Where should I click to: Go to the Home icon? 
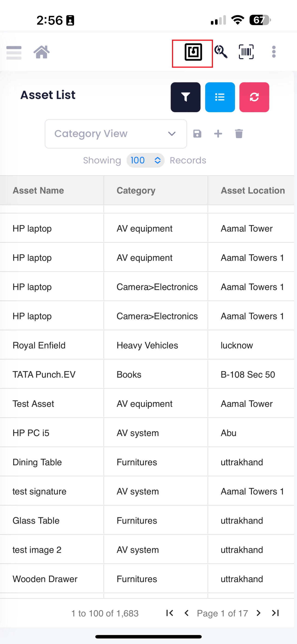click(41, 52)
